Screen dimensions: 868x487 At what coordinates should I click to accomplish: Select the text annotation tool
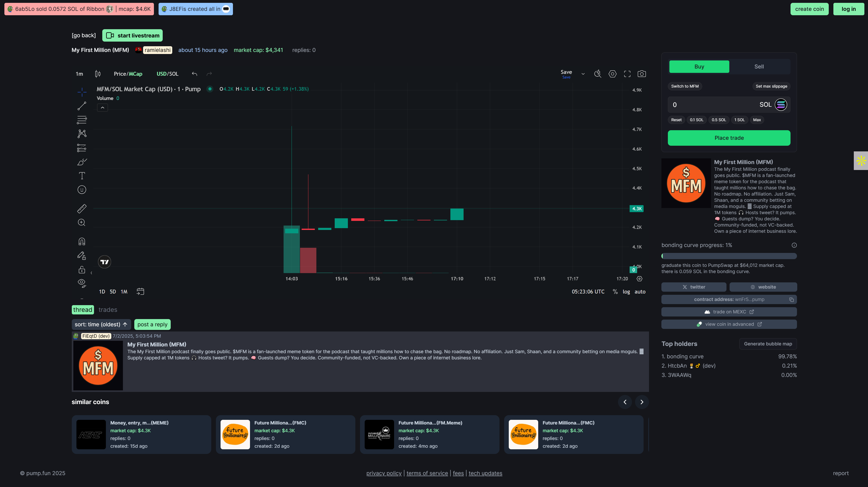point(82,176)
